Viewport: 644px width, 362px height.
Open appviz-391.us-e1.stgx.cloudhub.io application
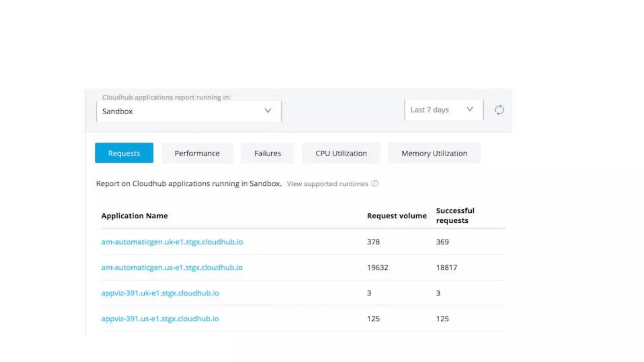click(160, 319)
